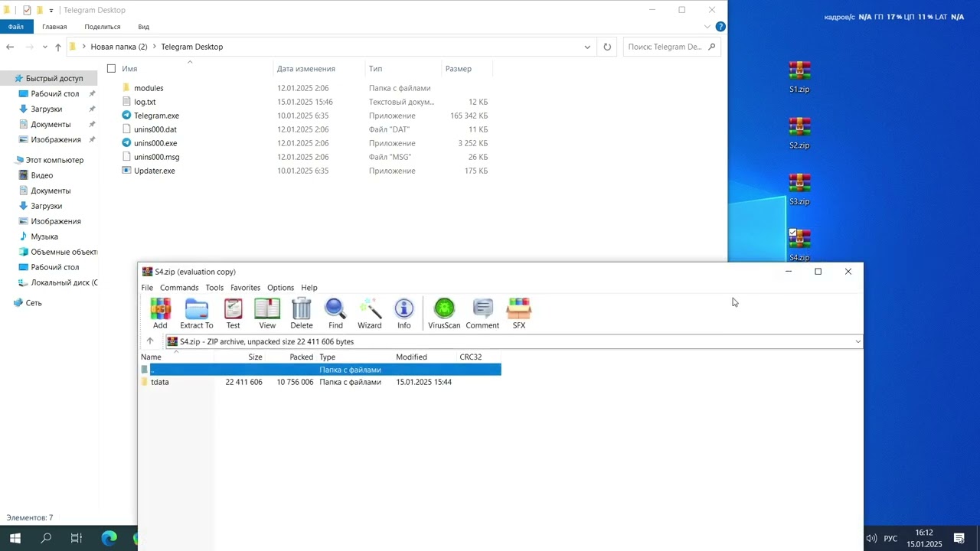This screenshot has height=551, width=980.
Task: Open the Файл tab in Explorer
Action: tap(16, 27)
